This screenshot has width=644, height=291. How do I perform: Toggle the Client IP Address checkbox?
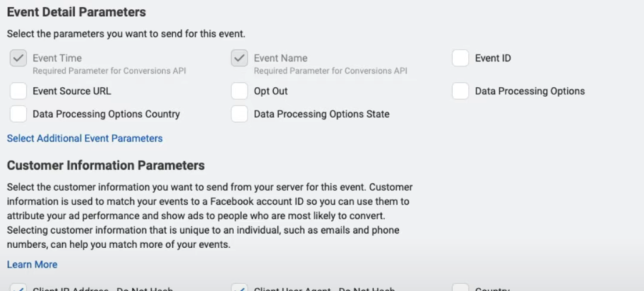pyautogui.click(x=18, y=288)
